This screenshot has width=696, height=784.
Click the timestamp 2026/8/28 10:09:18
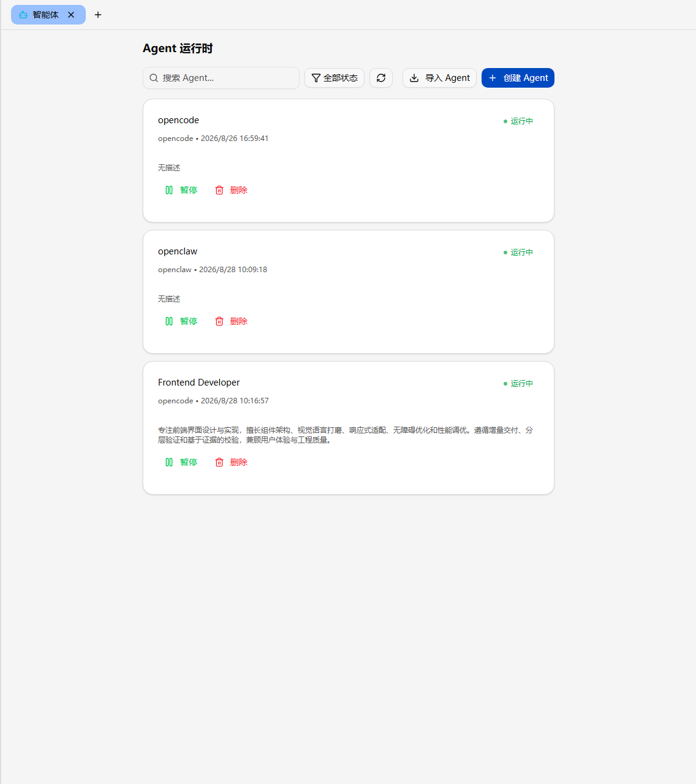click(233, 270)
